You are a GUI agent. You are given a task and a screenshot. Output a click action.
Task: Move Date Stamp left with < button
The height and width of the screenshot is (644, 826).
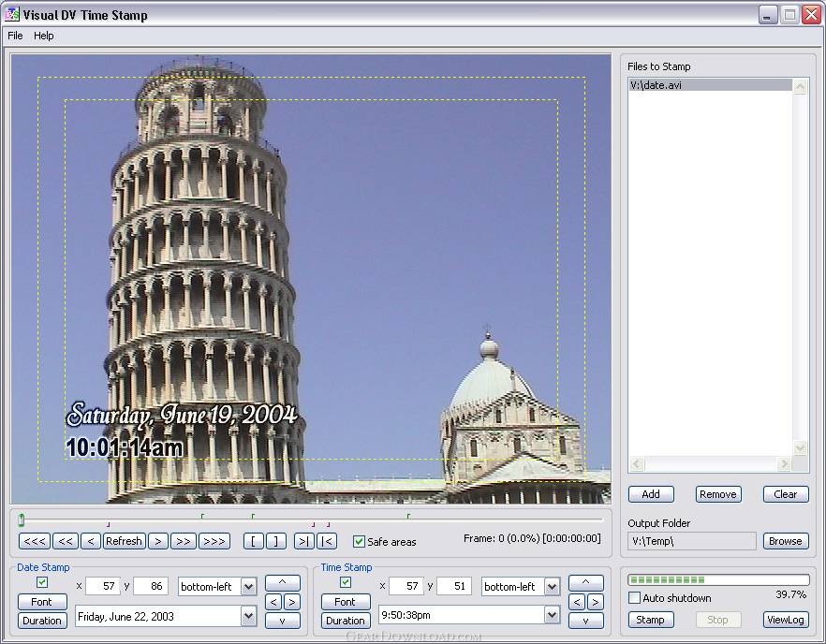coord(273,601)
